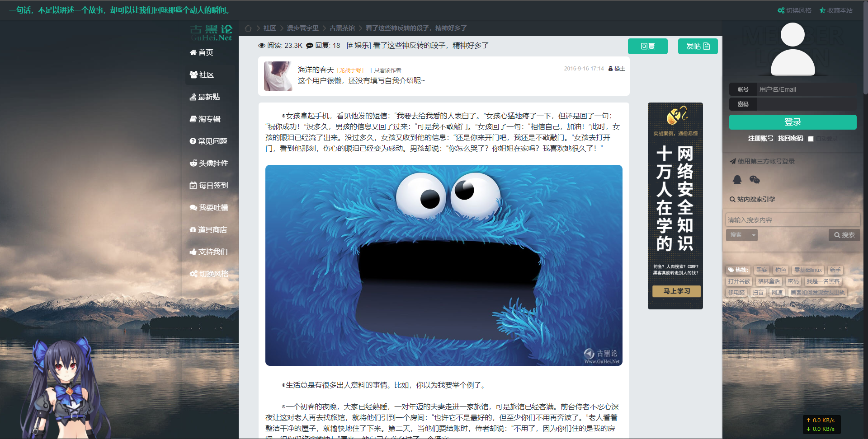Image resolution: width=868 pixels, height=439 pixels.
Task: Go to 漫步寰宇里 in the breadcrumb
Action: pyautogui.click(x=303, y=28)
